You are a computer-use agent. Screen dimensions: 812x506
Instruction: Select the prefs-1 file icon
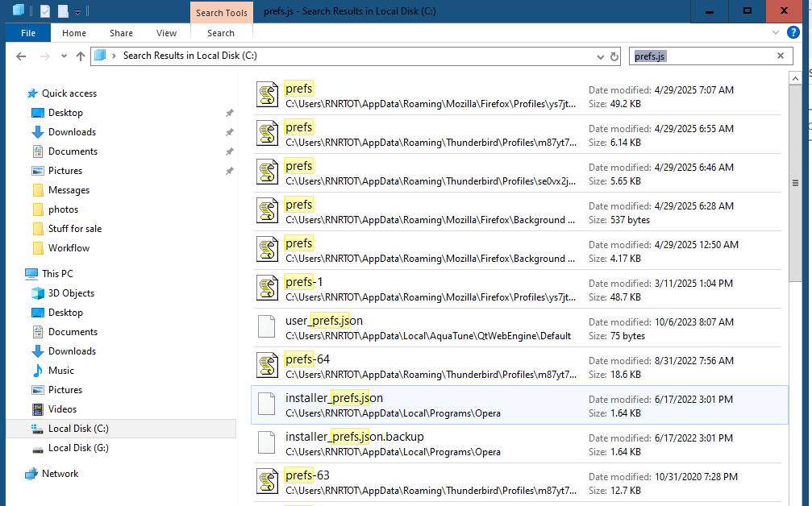coord(268,288)
